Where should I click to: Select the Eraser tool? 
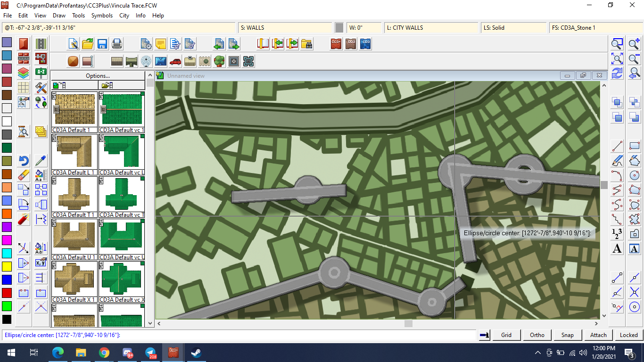coord(24,175)
